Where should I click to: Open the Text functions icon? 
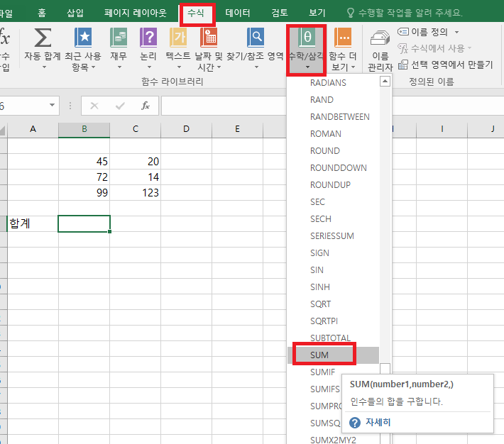pos(178,38)
